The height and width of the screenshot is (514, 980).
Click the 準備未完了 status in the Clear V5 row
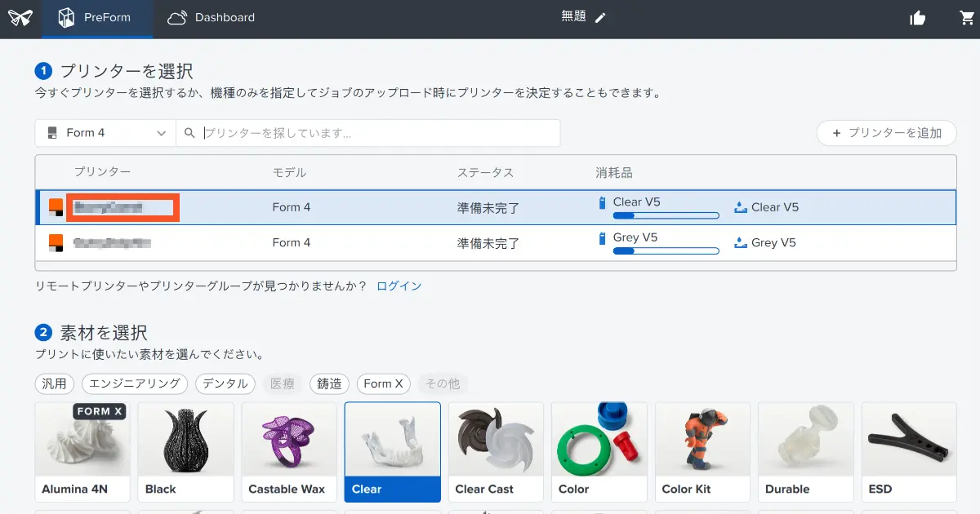point(488,208)
